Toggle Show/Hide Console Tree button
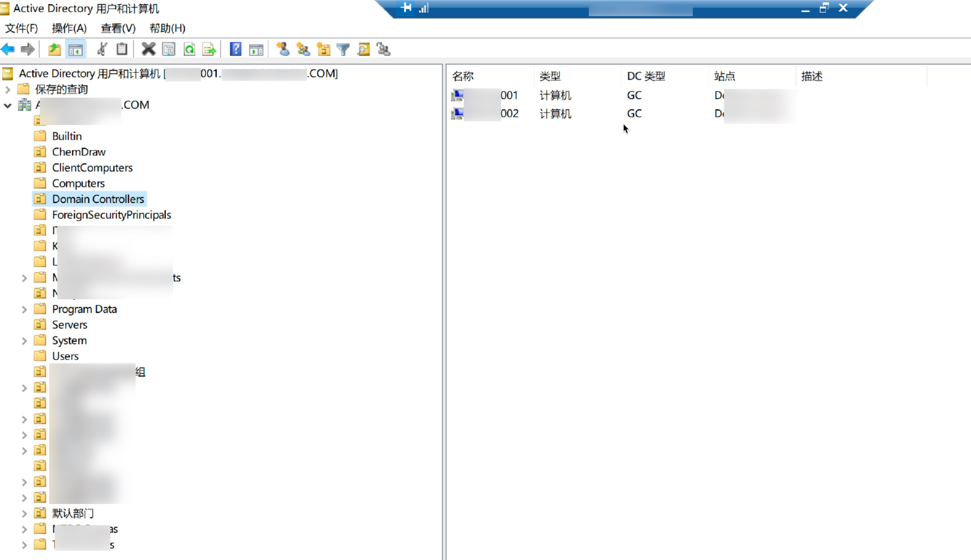Image resolution: width=971 pixels, height=560 pixels. point(75,49)
